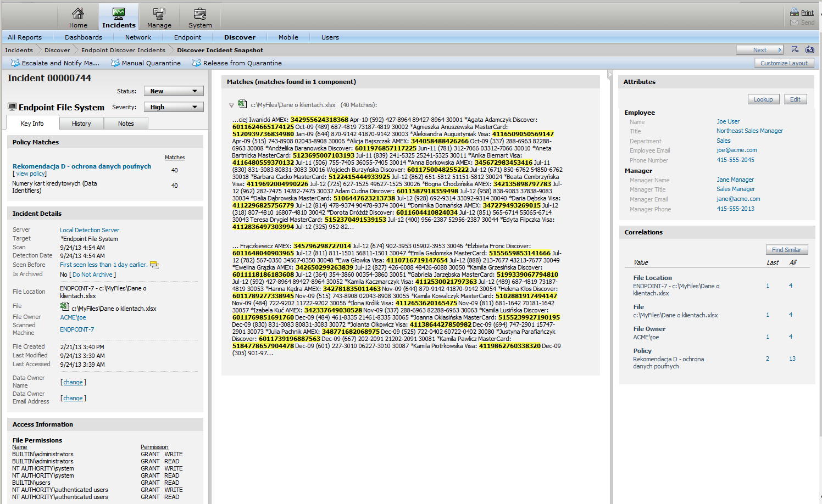
Task: Click the folder-with-arrow icon beside Next
Action: [x=810, y=49]
